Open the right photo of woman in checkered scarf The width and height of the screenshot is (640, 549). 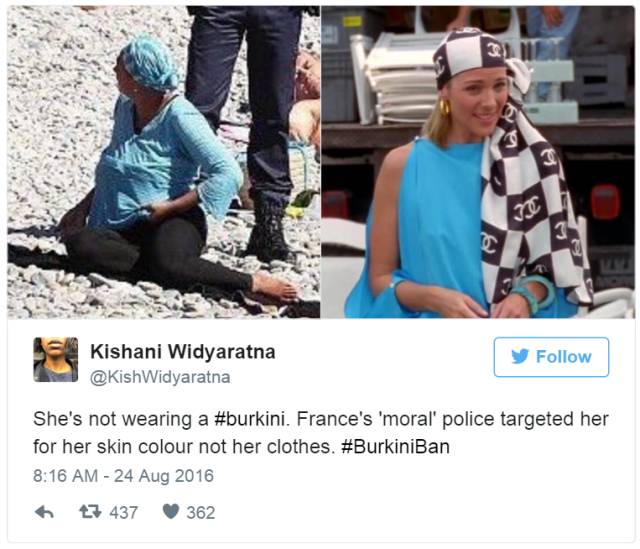(478, 162)
